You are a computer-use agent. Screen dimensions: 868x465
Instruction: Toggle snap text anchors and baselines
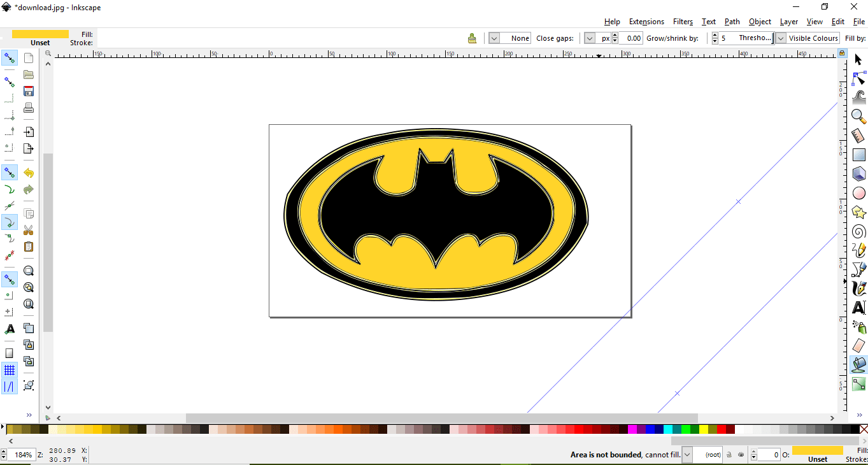pyautogui.click(x=10, y=329)
